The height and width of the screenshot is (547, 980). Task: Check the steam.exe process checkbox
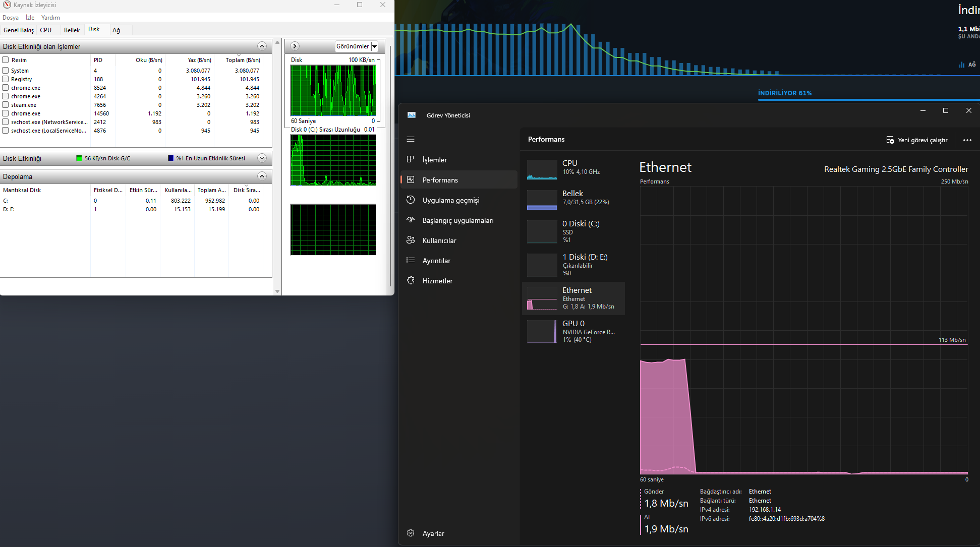point(6,105)
